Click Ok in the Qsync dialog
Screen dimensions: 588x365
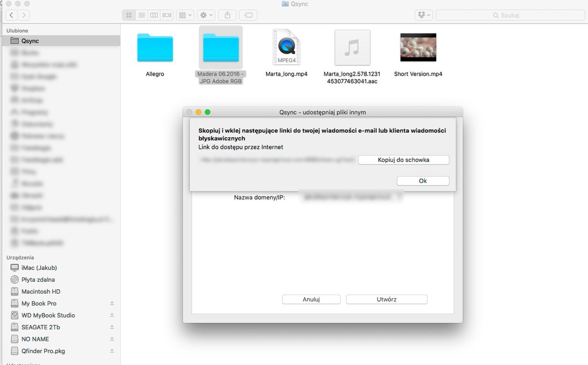423,181
